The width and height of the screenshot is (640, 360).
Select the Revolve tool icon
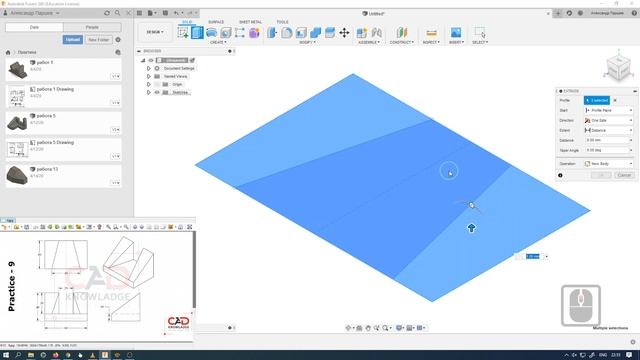(211, 33)
